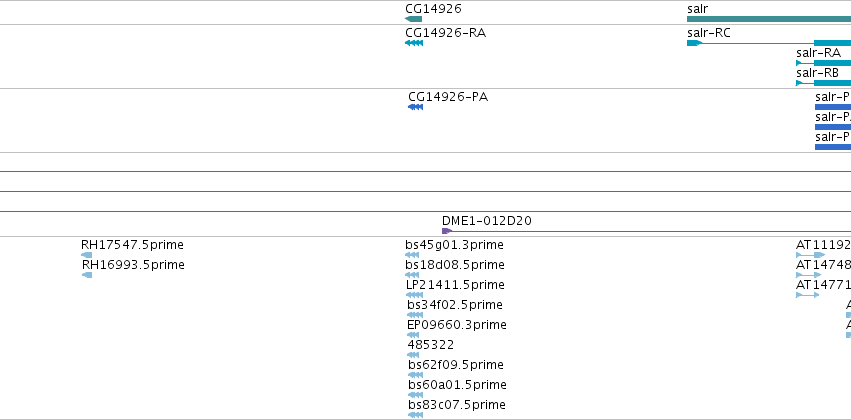This screenshot has height=420, width=851.
Task: Select the bs60a01.5prime EST label
Action: pos(458,385)
